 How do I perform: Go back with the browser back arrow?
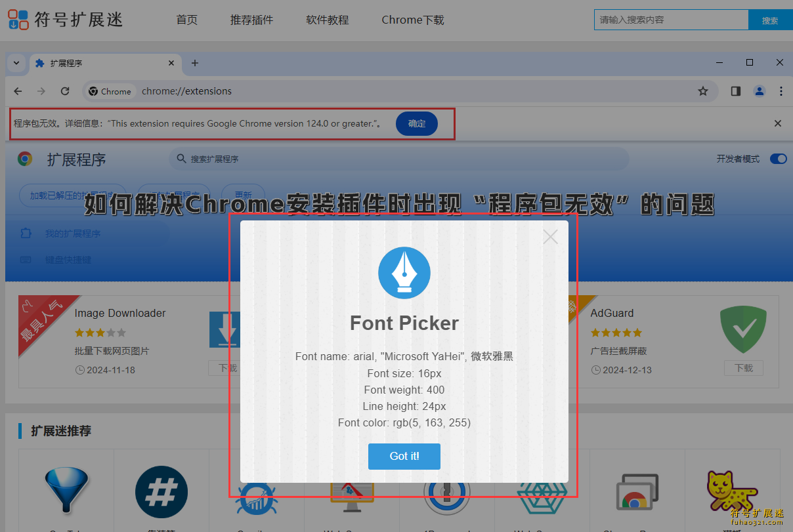18,91
